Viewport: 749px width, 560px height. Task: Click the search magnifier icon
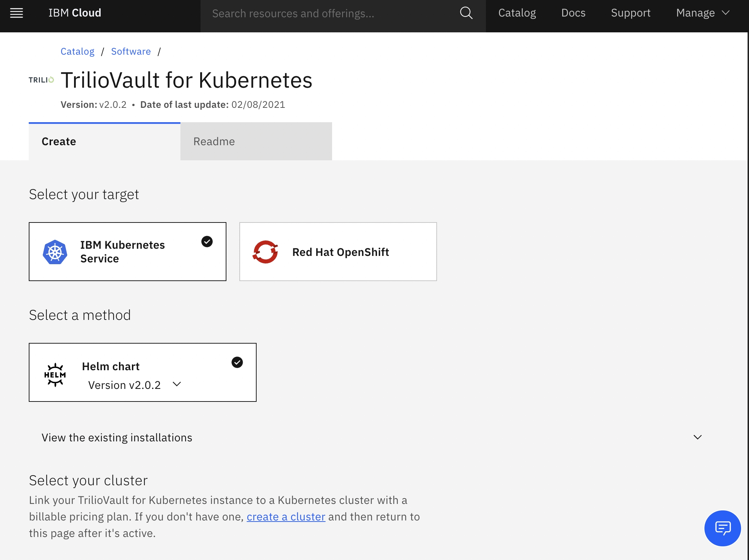click(466, 13)
